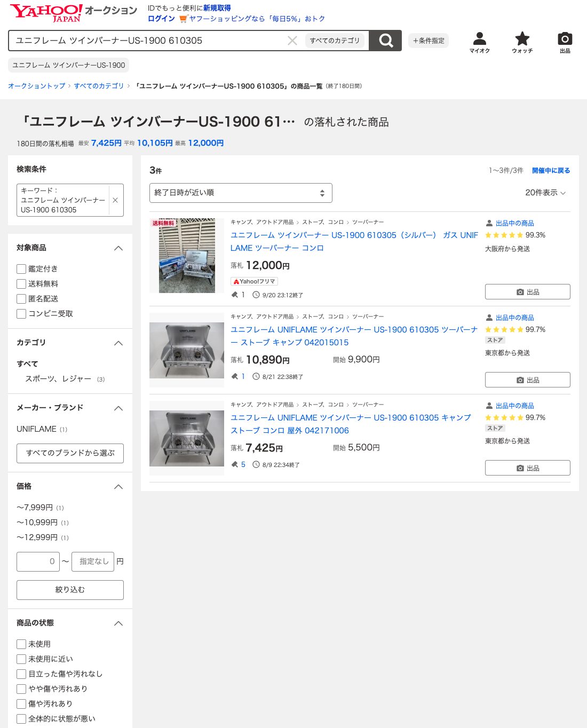Select スポーツ、レジャー category
This screenshot has height=728, width=587.
click(x=58, y=379)
